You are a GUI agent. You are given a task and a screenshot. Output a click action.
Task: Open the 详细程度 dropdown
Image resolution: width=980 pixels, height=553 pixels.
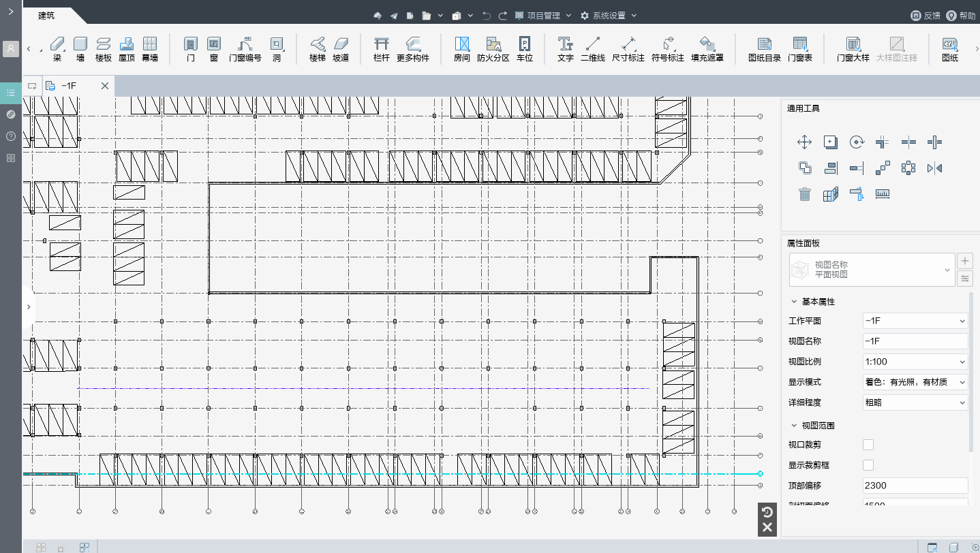pyautogui.click(x=915, y=402)
